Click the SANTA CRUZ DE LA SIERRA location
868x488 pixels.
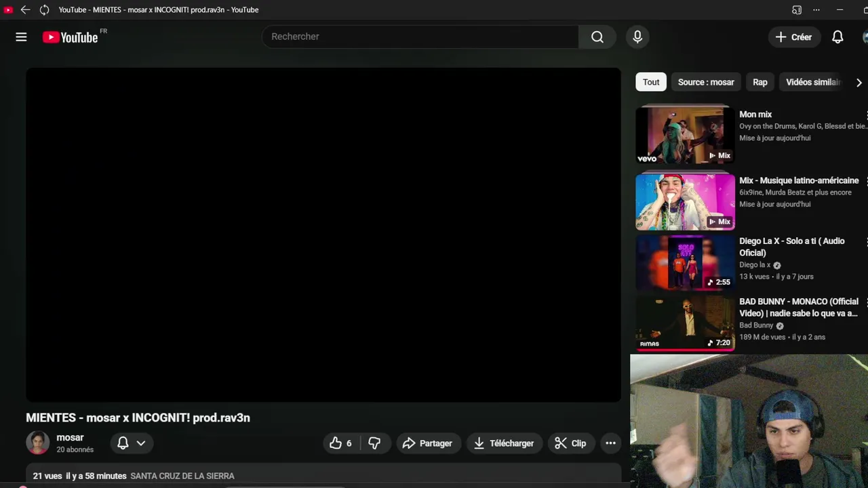(182, 476)
